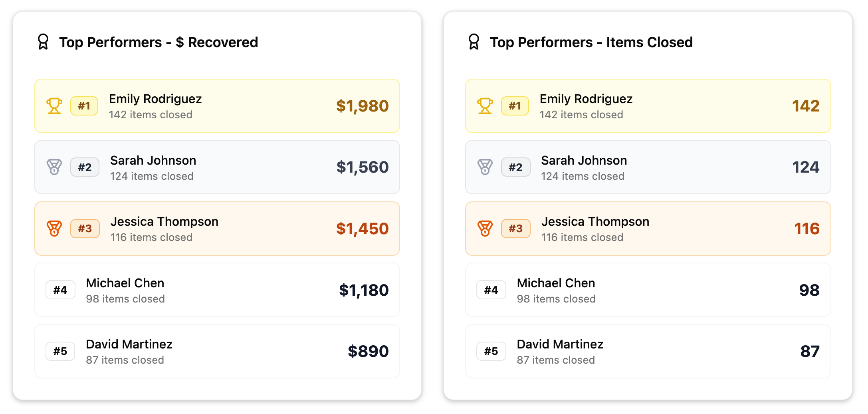This screenshot has height=414, width=868.
Task: Select David Martinez's $890 recovered amount
Action: pos(368,351)
